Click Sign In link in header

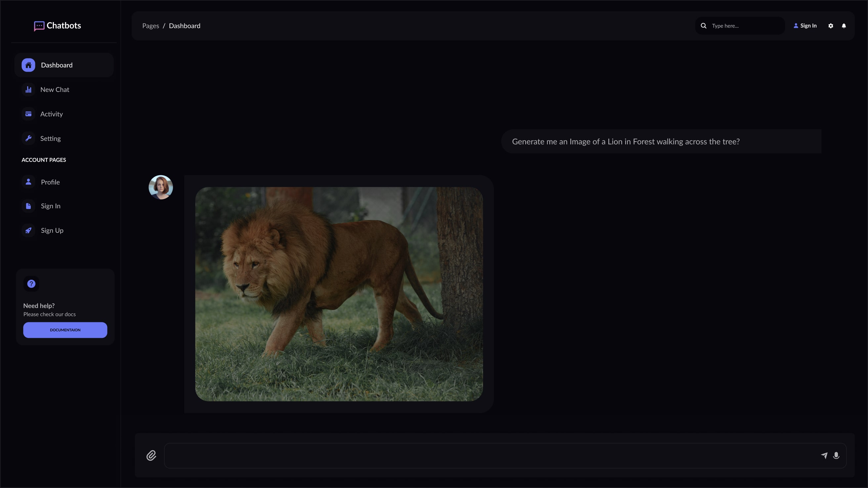805,26
